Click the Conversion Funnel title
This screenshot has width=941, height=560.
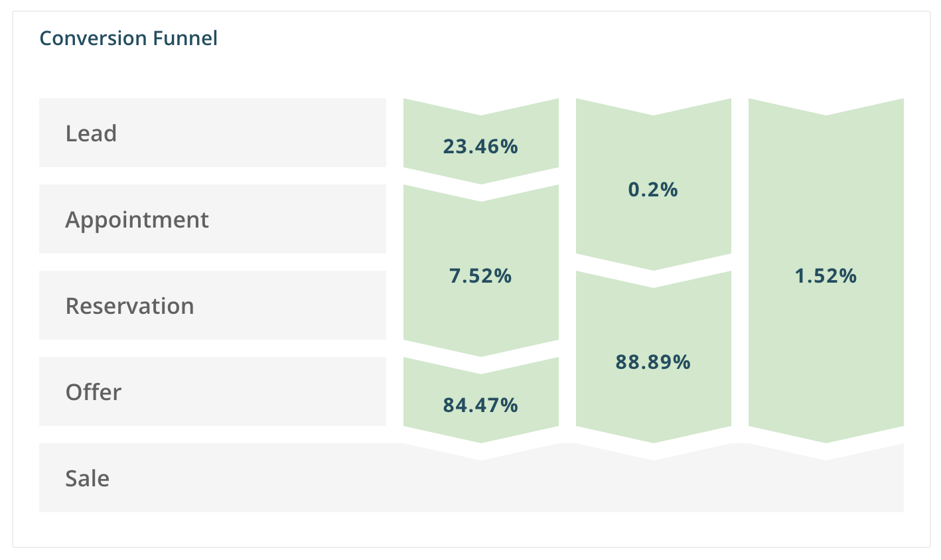coord(128,38)
